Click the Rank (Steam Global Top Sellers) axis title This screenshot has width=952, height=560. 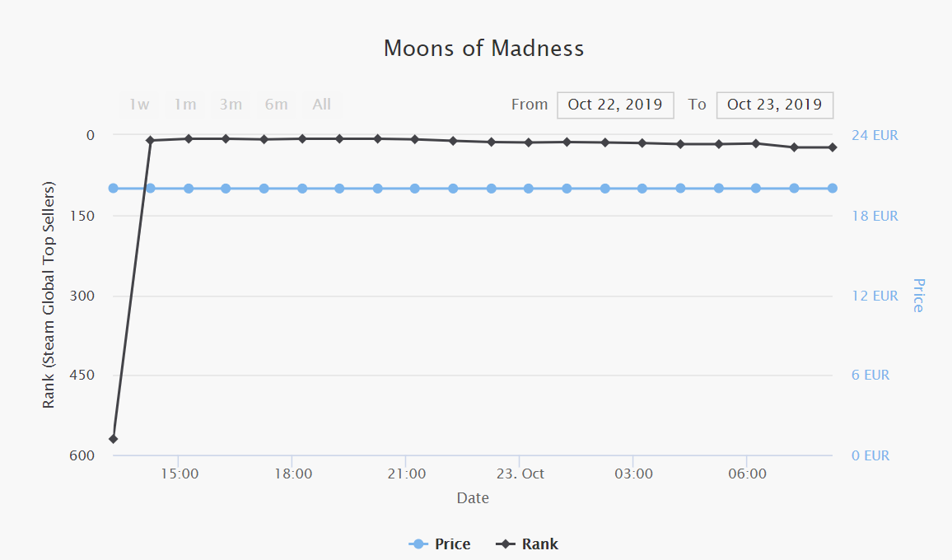49,295
